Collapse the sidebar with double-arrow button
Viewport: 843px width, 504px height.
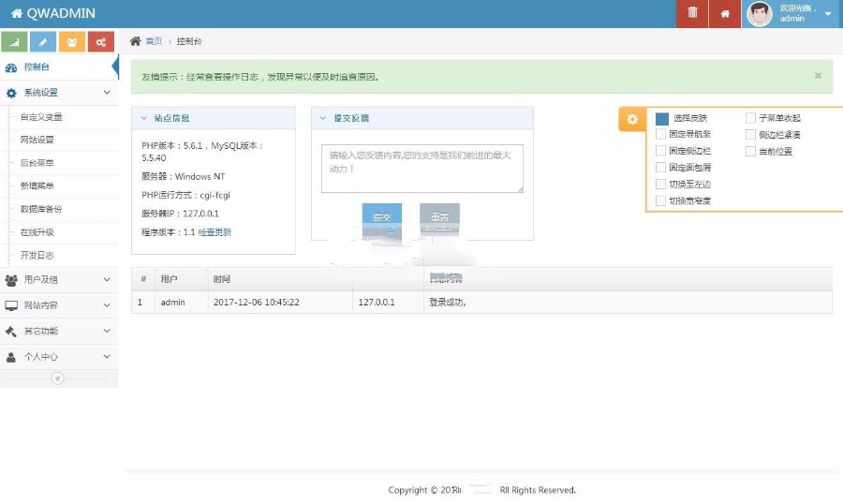coord(57,378)
